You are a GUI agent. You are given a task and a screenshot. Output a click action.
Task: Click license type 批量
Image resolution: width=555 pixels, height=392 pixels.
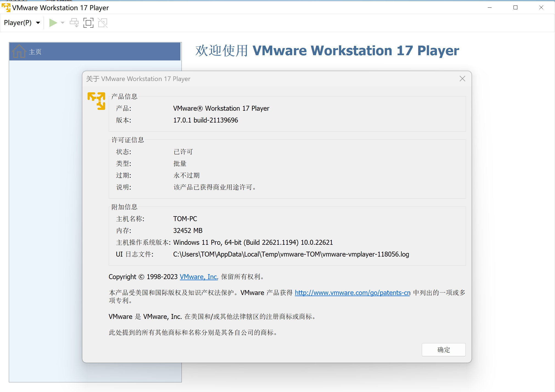pyautogui.click(x=180, y=164)
